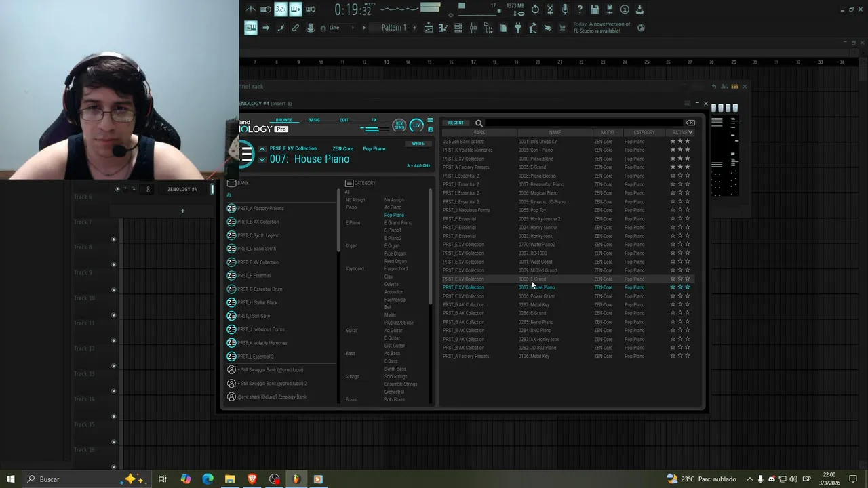Click the microphone recording icon
This screenshot has height=488, width=868.
[x=565, y=9]
